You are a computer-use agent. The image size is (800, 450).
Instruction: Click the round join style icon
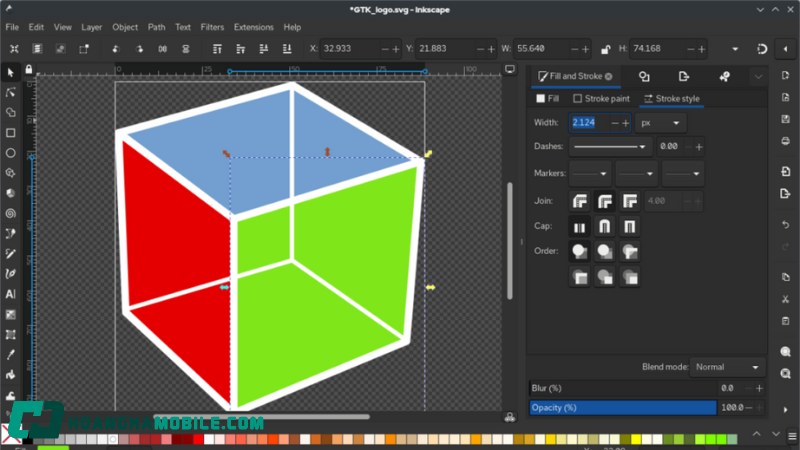605,201
